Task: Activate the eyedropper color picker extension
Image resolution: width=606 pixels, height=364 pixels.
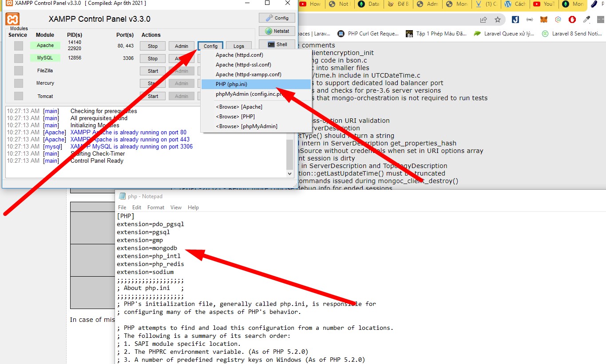Action: [x=586, y=20]
